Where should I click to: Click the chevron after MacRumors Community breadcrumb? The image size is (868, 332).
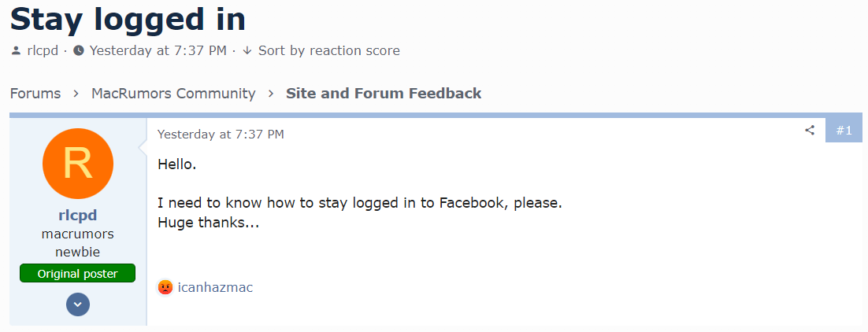pos(271,94)
